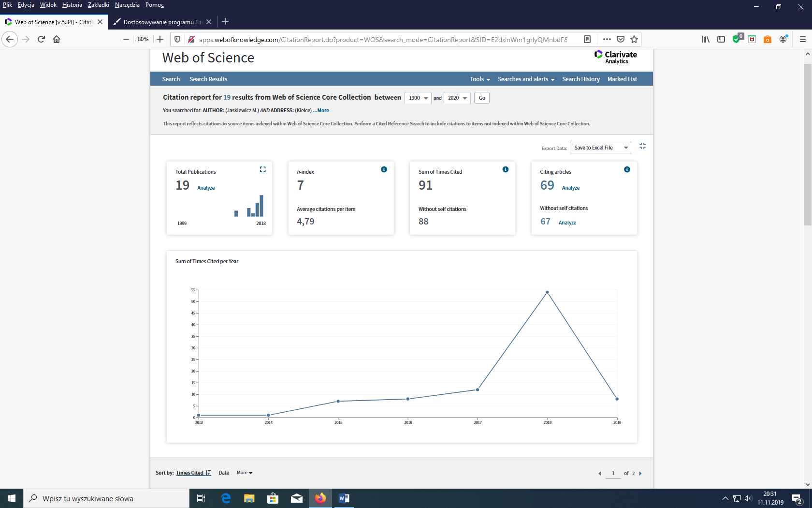812x508 pixels.
Task: Zoom in with the plus icon
Action: [x=160, y=39]
